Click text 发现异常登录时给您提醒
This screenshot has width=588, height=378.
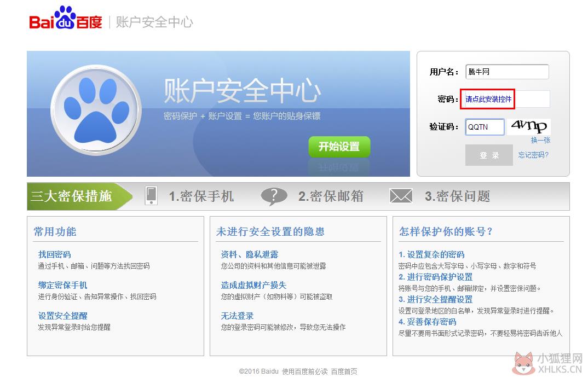(x=74, y=328)
